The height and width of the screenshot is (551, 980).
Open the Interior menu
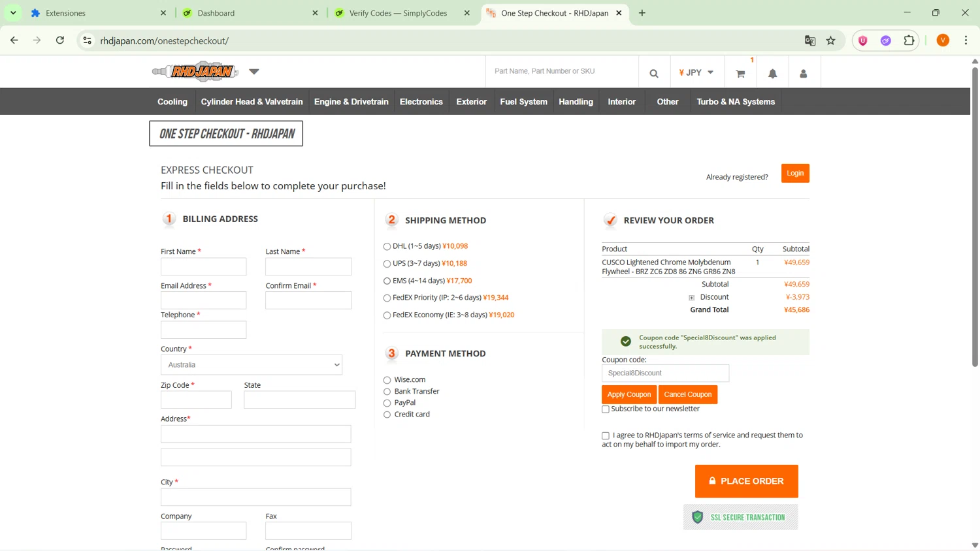tap(622, 102)
